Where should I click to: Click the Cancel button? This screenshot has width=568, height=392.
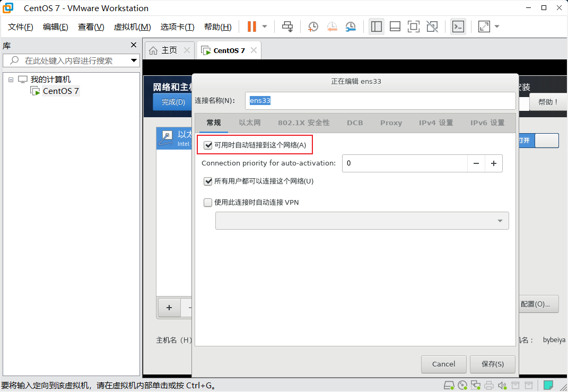click(444, 364)
